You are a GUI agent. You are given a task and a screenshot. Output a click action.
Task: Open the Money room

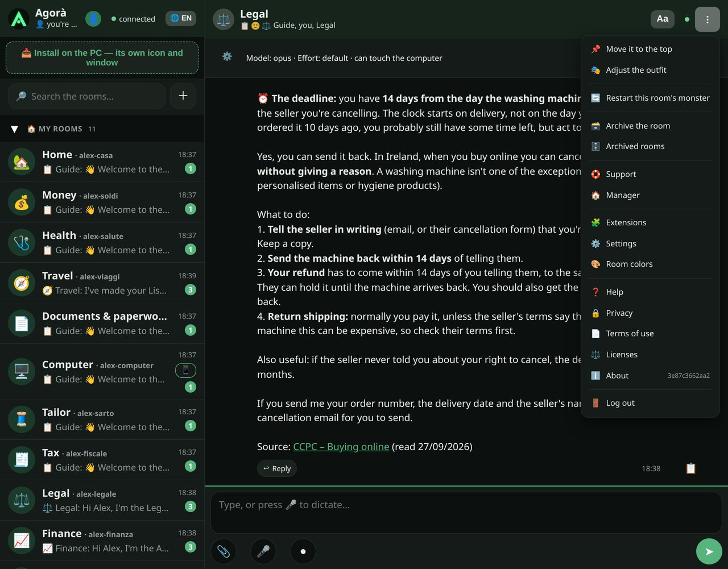click(x=102, y=202)
